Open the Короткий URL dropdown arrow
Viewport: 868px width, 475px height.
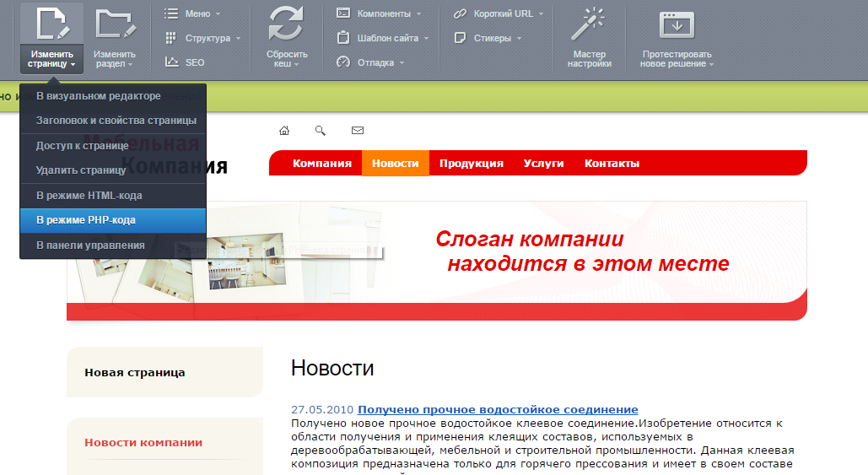[x=541, y=13]
